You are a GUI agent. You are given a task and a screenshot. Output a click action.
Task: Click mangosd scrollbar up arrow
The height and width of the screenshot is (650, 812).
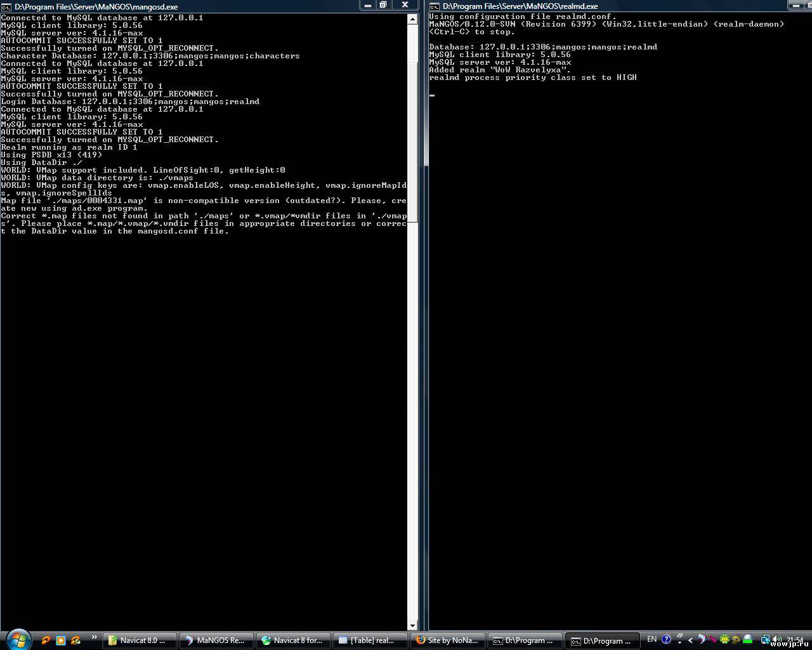[x=412, y=18]
